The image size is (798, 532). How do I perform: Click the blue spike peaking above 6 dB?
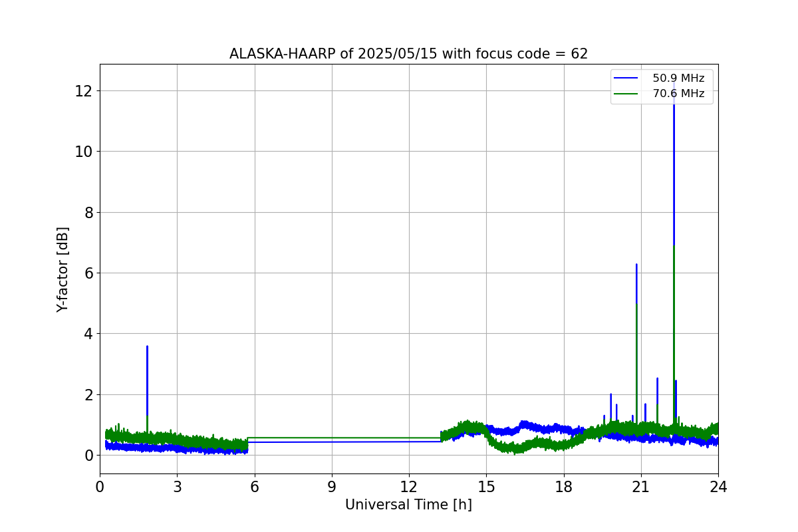[x=636, y=265]
